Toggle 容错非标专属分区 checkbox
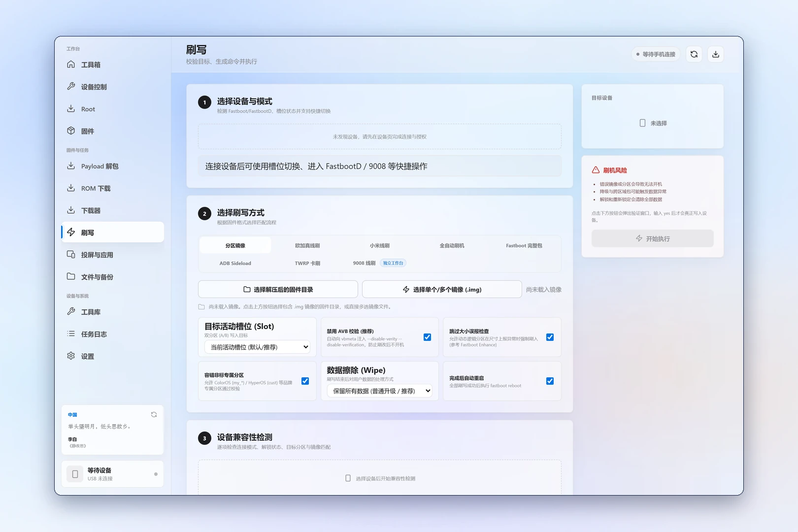798x532 pixels. tap(305, 381)
